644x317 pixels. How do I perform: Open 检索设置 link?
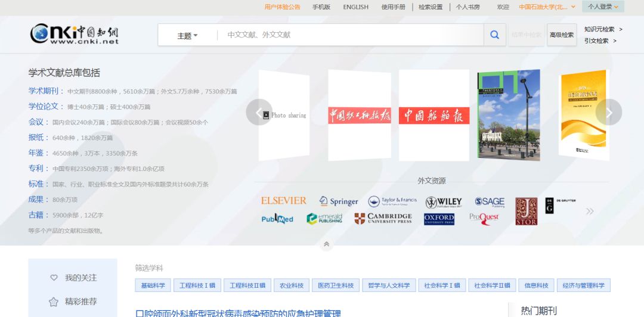431,7
